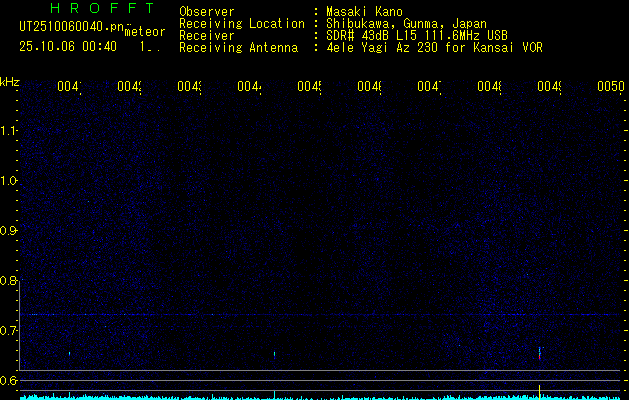Screen dimensions: 629x400
Task: Click the word meteor in the header
Action: [x=145, y=31]
